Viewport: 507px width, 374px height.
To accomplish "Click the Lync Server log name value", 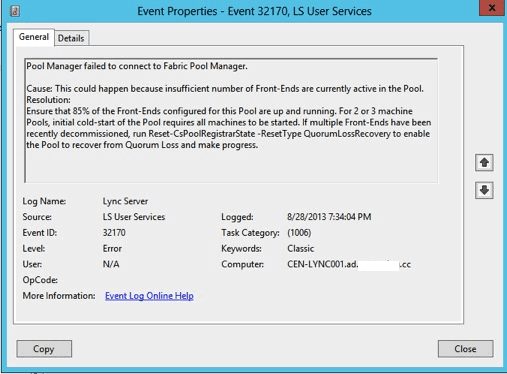I will 125,201.
